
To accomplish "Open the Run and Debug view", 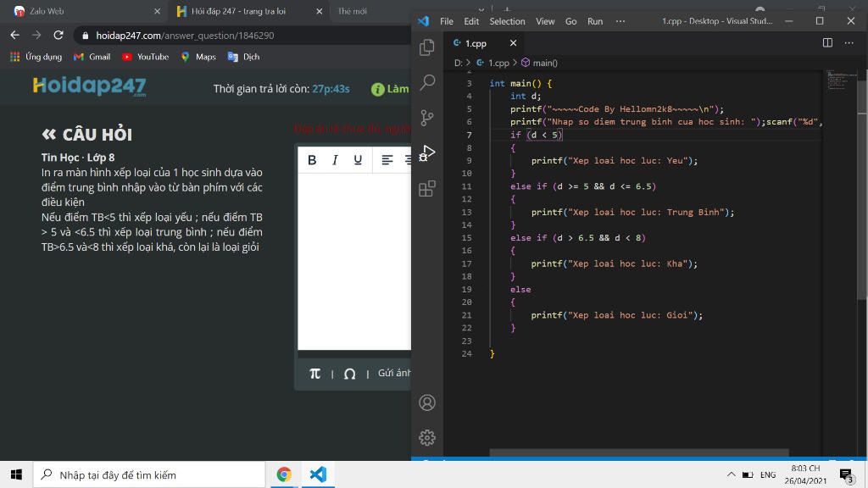I will pos(427,152).
